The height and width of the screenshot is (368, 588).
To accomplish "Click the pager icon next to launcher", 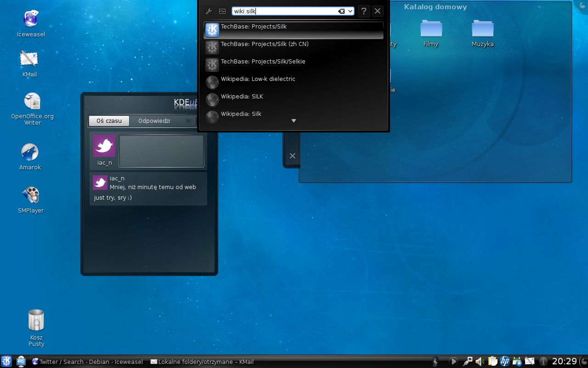I will (x=21, y=361).
